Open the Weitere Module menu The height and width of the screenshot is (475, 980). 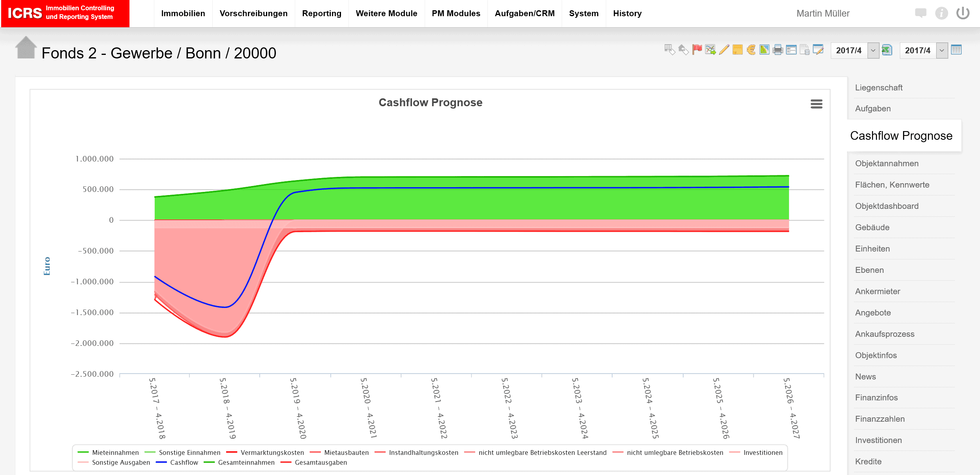(386, 13)
